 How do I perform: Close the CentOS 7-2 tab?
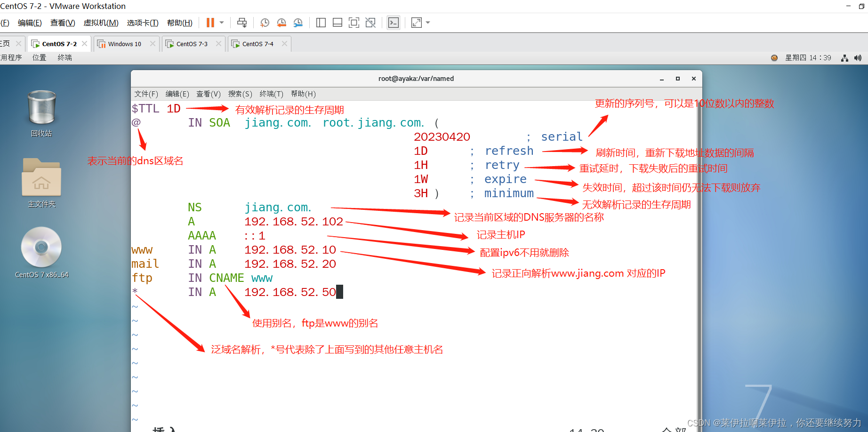coord(84,43)
